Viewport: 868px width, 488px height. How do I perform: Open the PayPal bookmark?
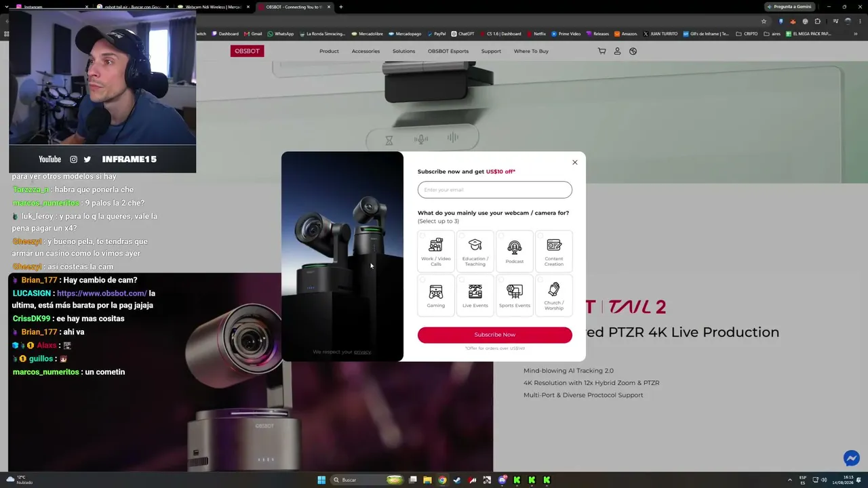point(436,34)
